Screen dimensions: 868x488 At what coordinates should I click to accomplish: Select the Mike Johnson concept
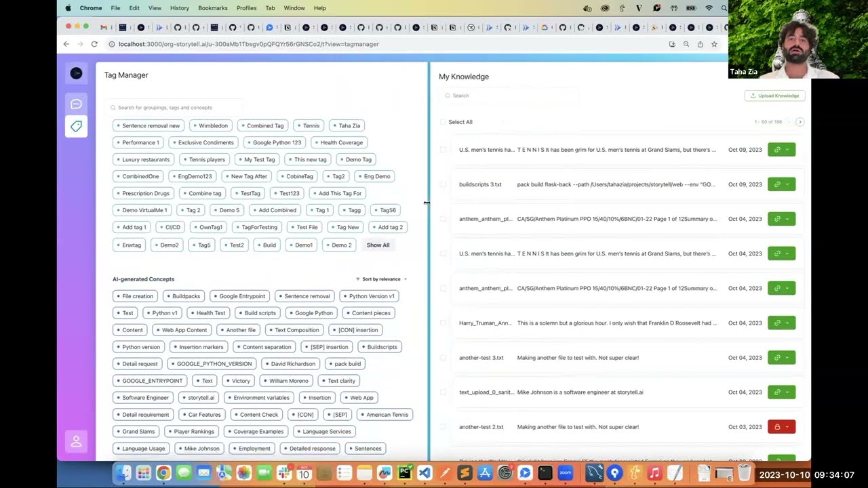click(x=198, y=449)
